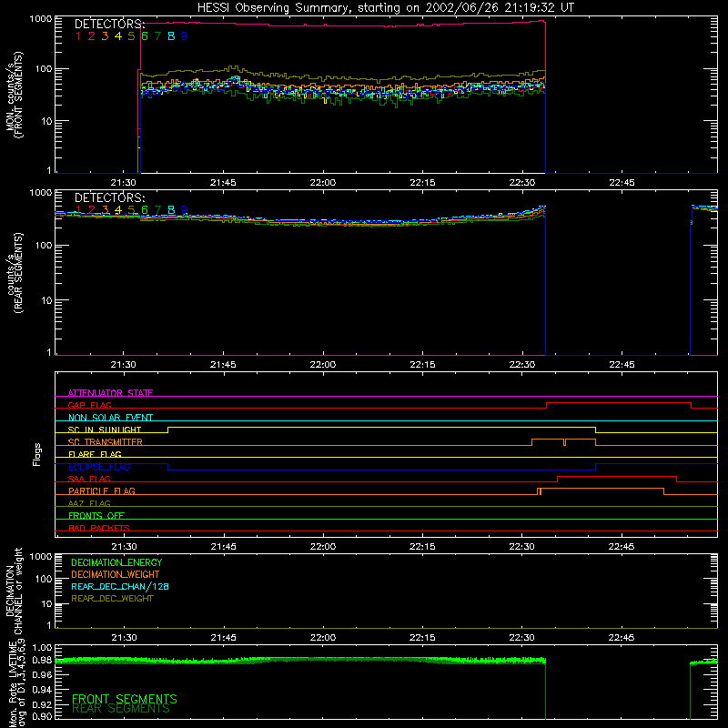The width and height of the screenshot is (728, 728).
Task: Click the 22:30 tick label under the Flags panel
Action: click(521, 547)
